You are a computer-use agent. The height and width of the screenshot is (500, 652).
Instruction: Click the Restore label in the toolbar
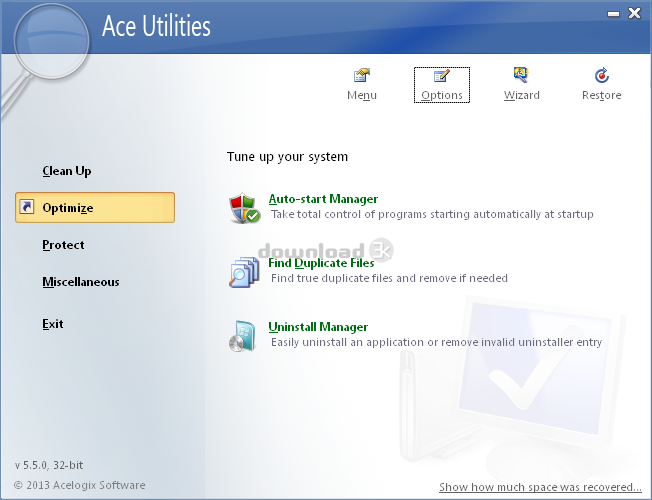(x=601, y=95)
